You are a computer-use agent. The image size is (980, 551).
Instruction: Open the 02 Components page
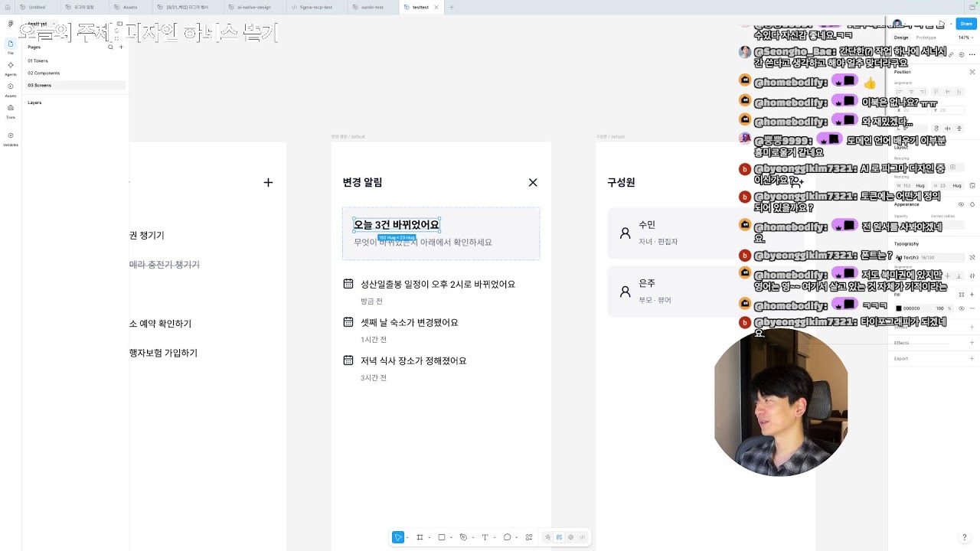point(75,73)
